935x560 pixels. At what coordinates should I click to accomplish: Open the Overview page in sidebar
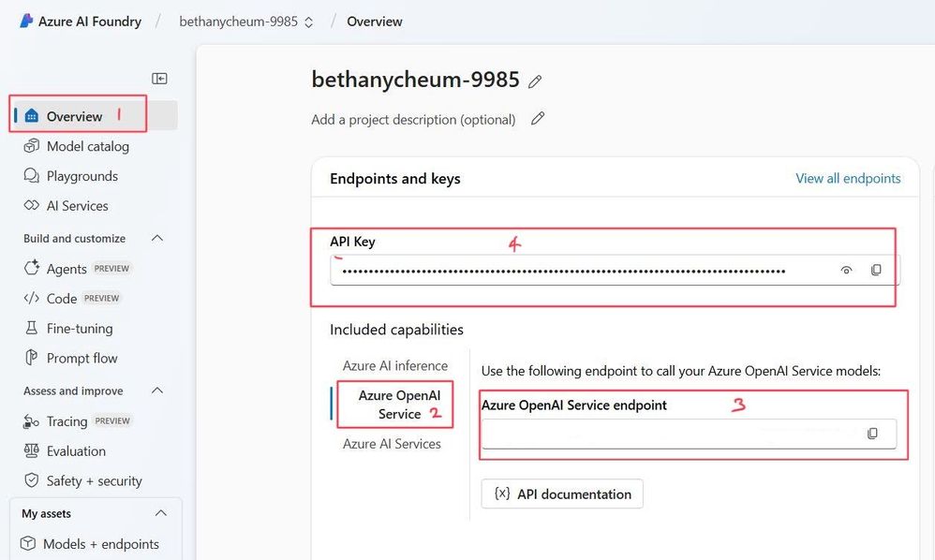click(95, 115)
